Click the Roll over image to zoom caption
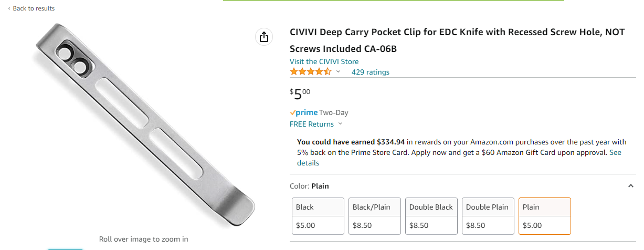This screenshot has width=644, height=250. click(143, 239)
